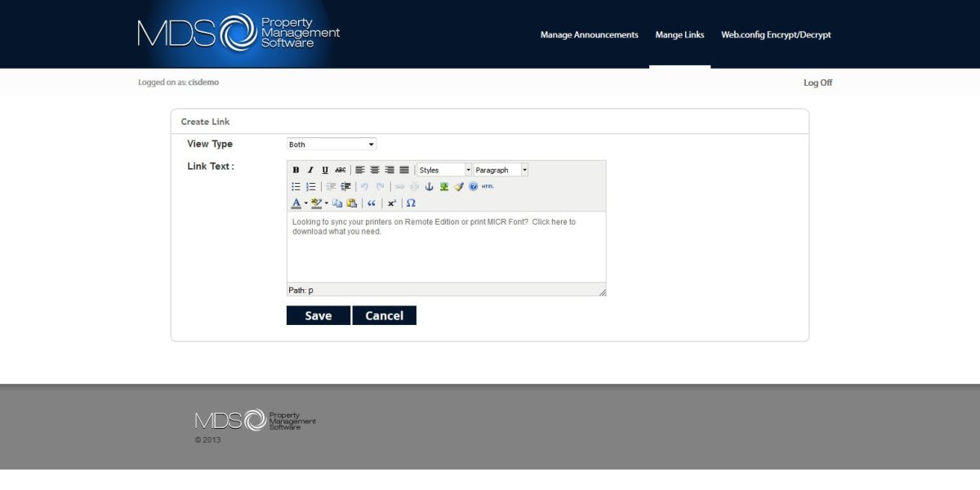Select the strikethrough formatting icon
This screenshot has height=490, width=980.
[339, 170]
